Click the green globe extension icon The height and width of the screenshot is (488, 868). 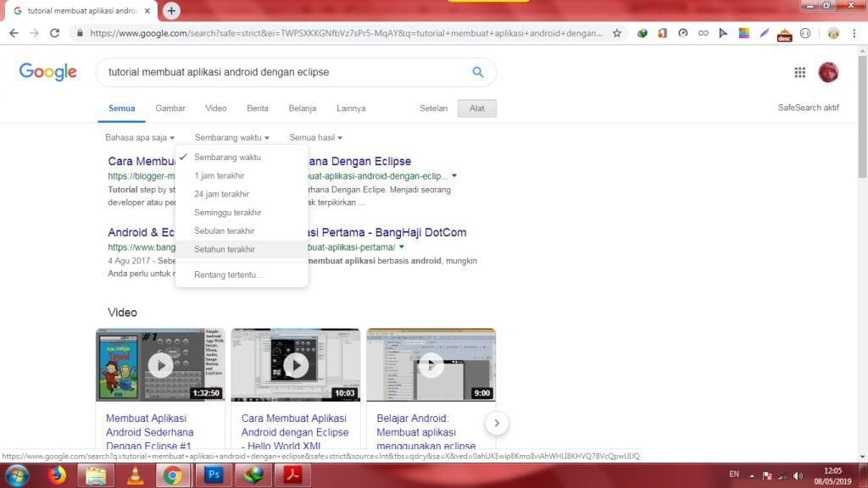pyautogui.click(x=643, y=33)
